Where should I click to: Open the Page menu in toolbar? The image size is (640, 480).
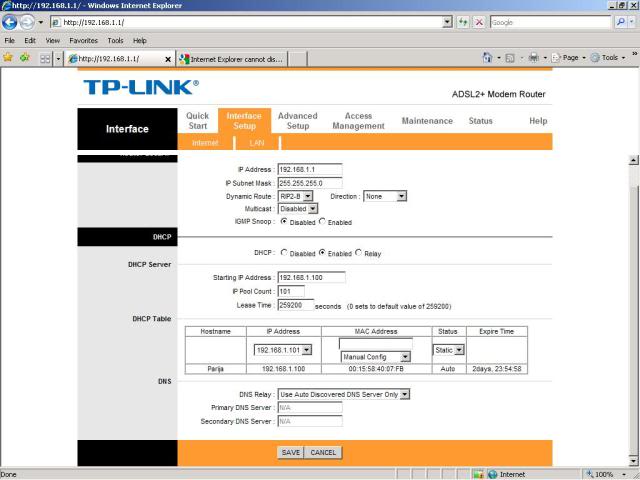[x=568, y=58]
